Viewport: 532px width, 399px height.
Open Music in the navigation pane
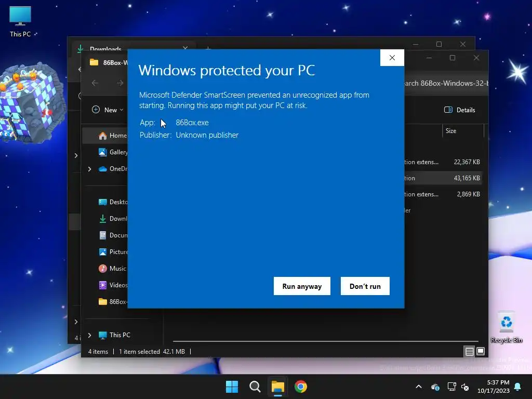113,269
